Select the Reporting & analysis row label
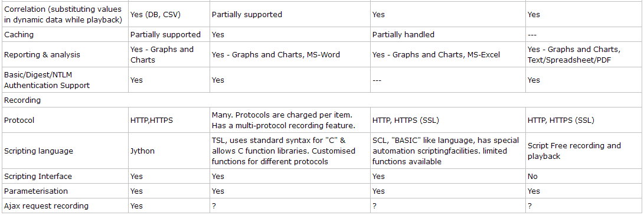 [37, 55]
